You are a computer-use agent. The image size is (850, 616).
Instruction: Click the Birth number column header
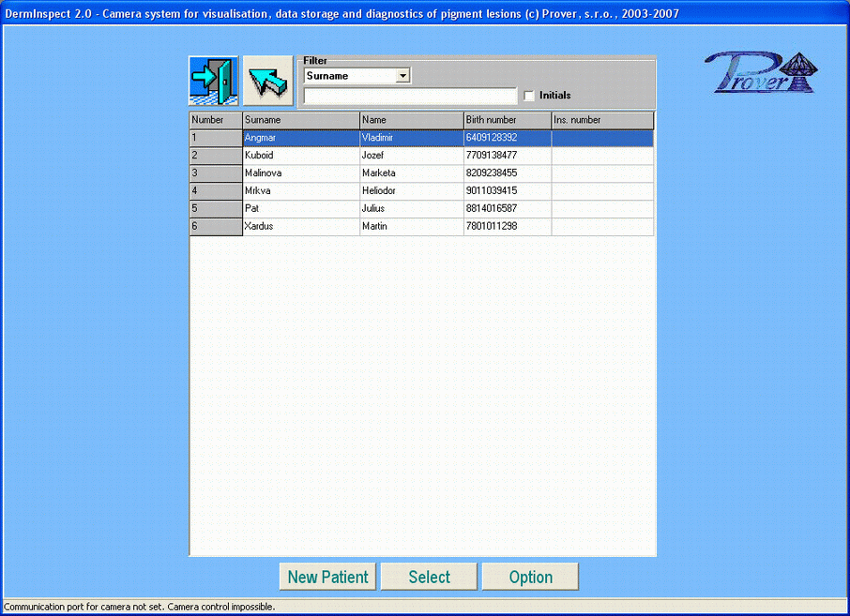[x=508, y=120]
